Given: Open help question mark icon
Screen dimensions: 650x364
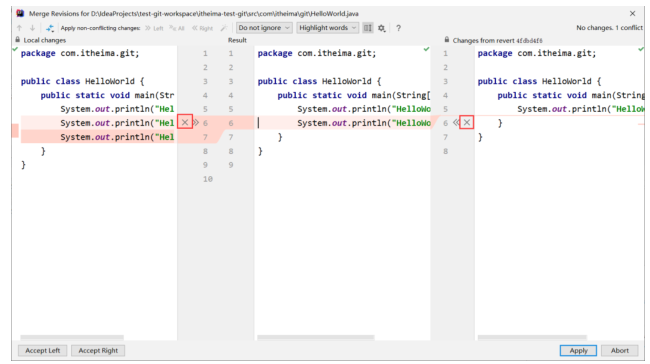Looking at the screenshot, I should [398, 28].
